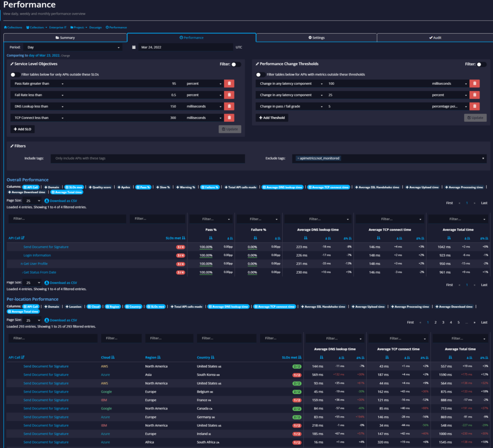Go to Last page of Per-location results
The image size is (493, 448).
pyautogui.click(x=484, y=322)
